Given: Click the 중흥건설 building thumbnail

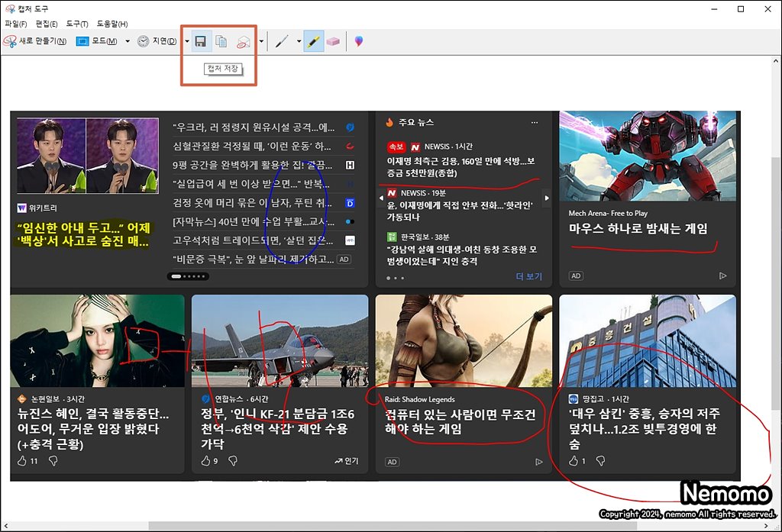Looking at the screenshot, I should (648, 340).
